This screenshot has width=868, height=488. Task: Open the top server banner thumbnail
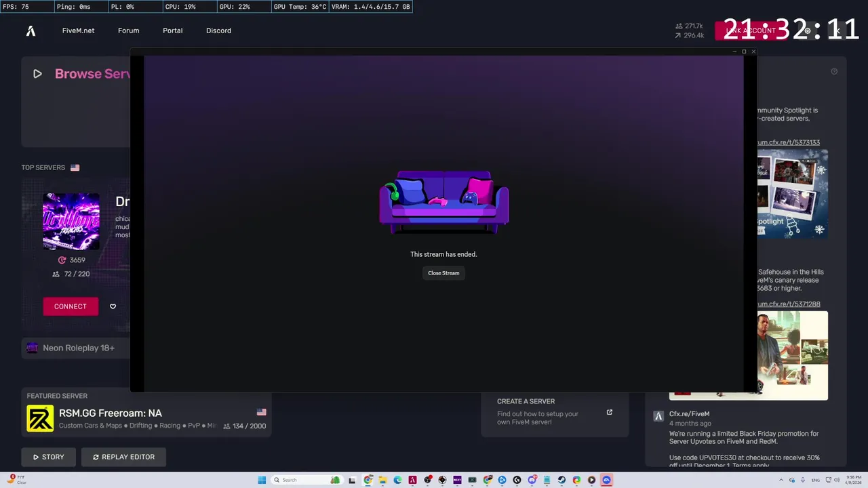coord(71,222)
